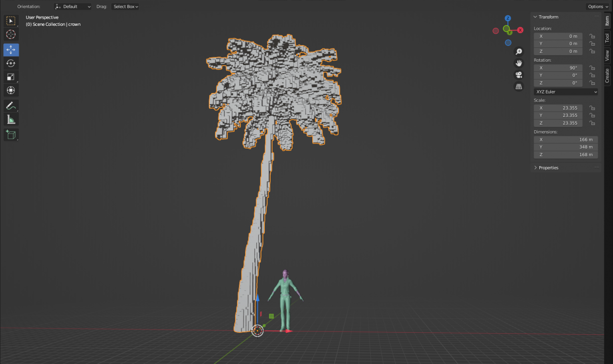The image size is (613, 364).
Task: Click the Scale Z 23.355 field
Action: tap(558, 123)
